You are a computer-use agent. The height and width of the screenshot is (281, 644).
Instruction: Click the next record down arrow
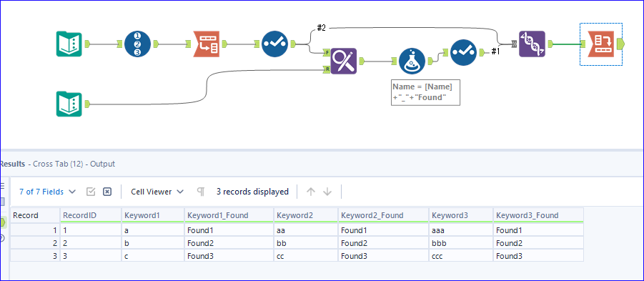click(x=327, y=192)
